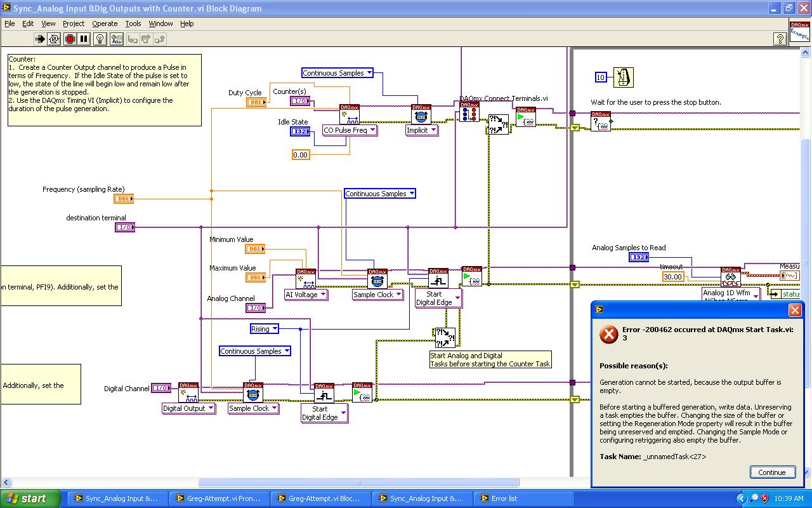Open the Operate menu
The width and height of the screenshot is (812, 508).
[x=105, y=23]
